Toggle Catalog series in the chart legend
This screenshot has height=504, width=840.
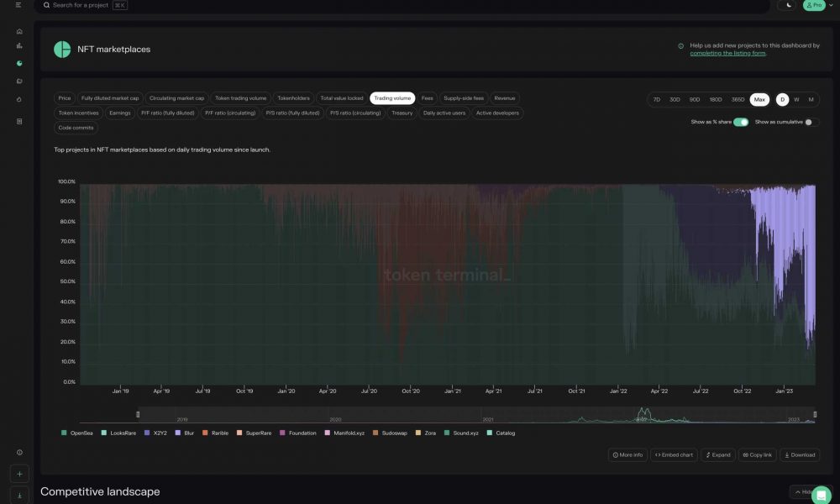(501, 433)
